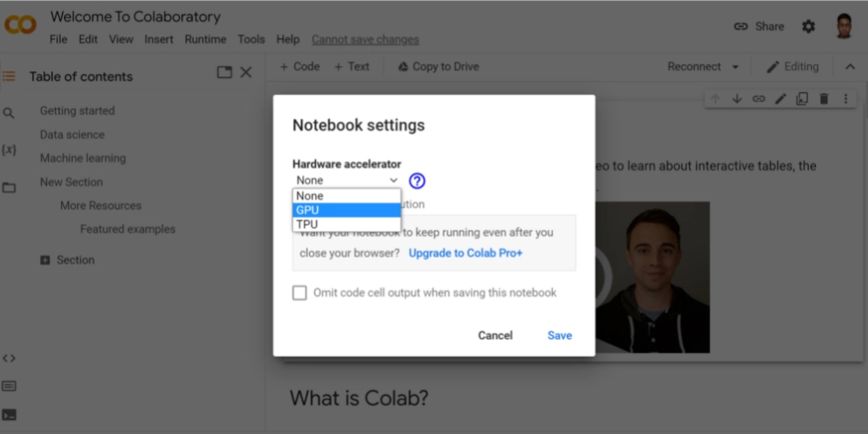
Task: Expand the Section item in contents
Action: point(45,260)
